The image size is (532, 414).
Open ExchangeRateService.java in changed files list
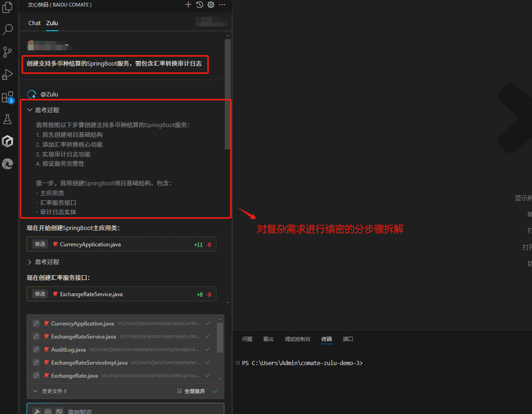point(83,337)
